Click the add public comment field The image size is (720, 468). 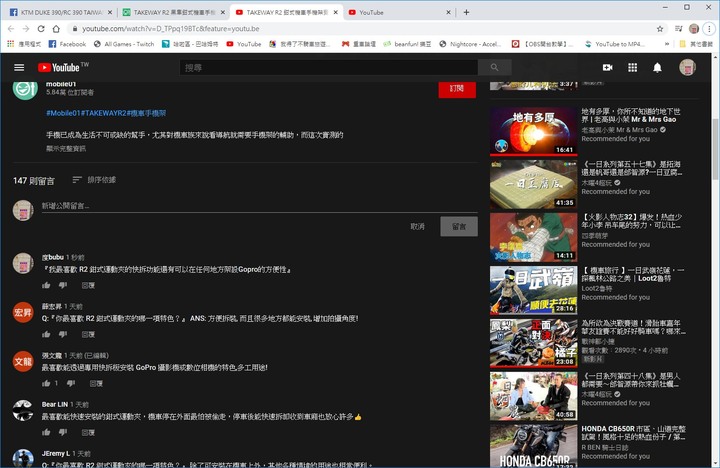pyautogui.click(x=259, y=206)
